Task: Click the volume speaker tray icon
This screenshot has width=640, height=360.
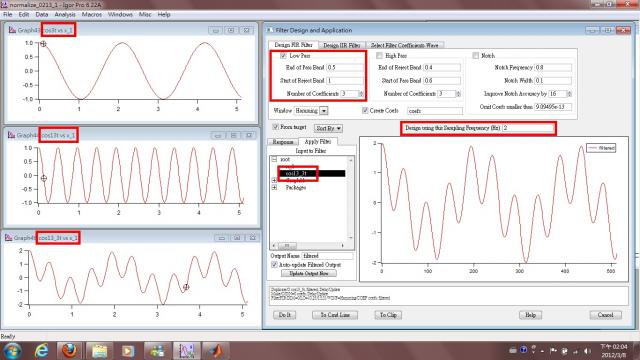Action: point(587,351)
